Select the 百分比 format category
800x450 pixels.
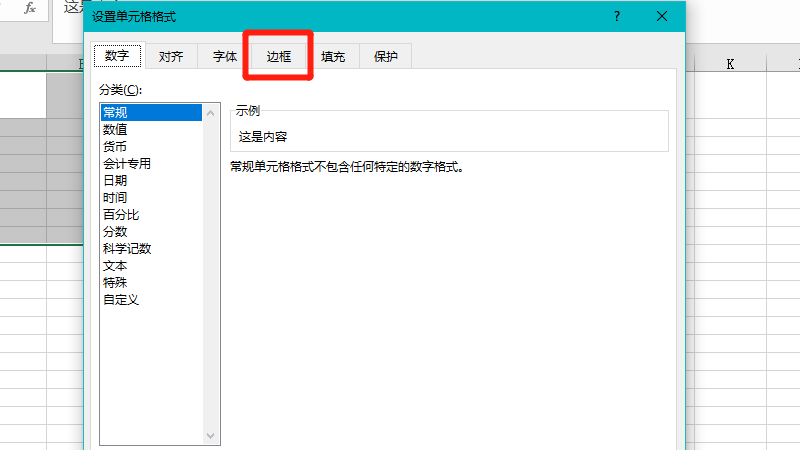tap(121, 215)
